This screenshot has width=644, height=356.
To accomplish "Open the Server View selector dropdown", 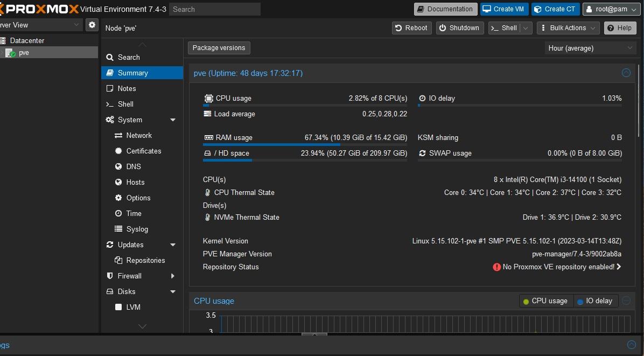I will [x=76, y=25].
